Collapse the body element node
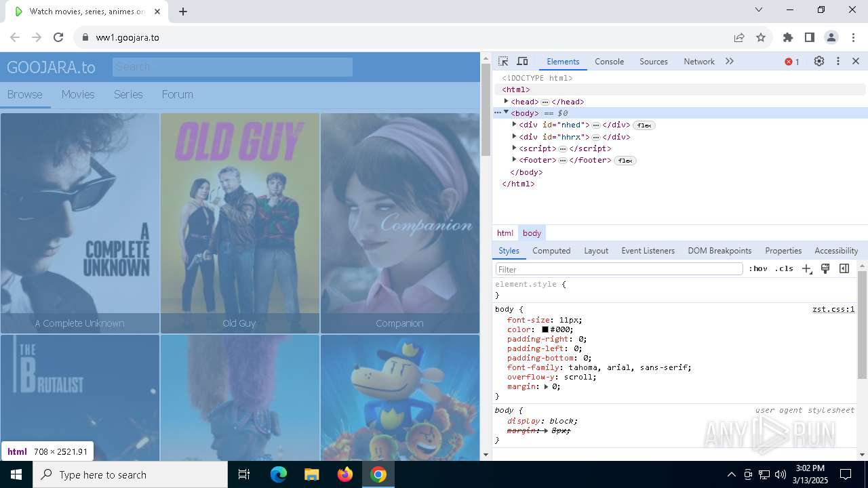This screenshot has width=868, height=488. pyautogui.click(x=506, y=113)
